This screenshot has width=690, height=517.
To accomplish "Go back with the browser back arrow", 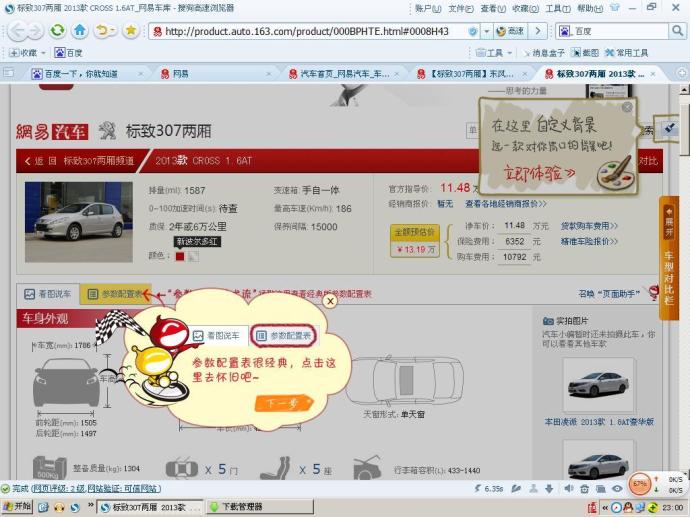I will [17, 31].
